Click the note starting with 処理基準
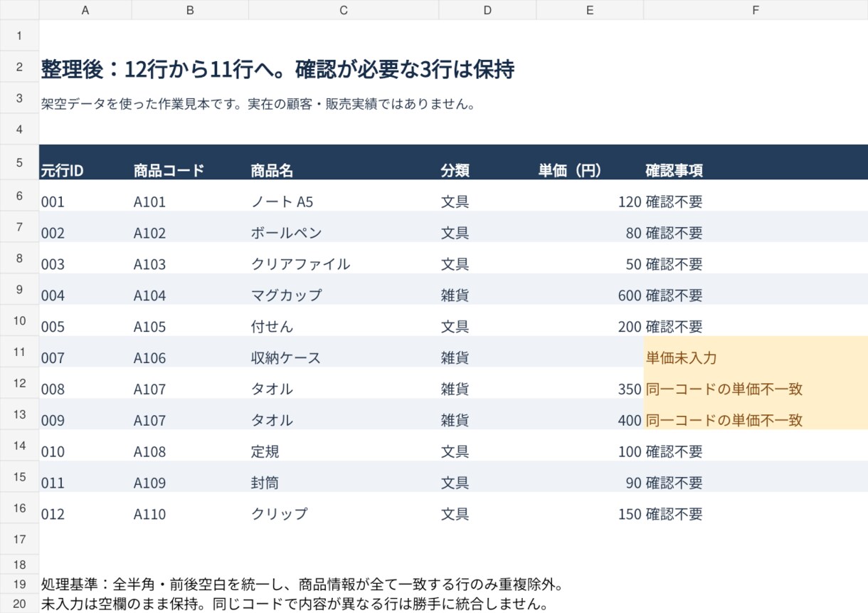Screen dimensions: 868x613 point(303,585)
